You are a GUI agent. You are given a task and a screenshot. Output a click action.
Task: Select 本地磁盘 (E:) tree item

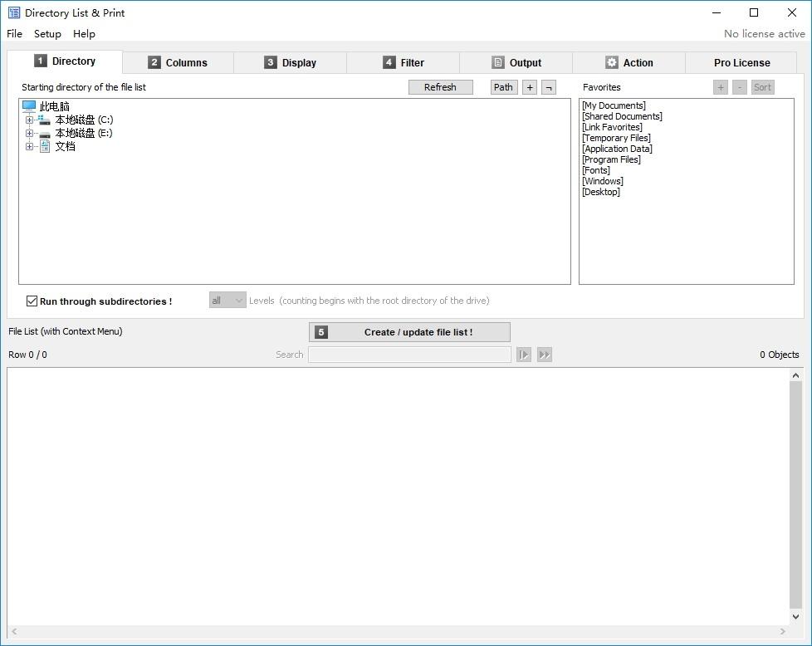(84, 133)
